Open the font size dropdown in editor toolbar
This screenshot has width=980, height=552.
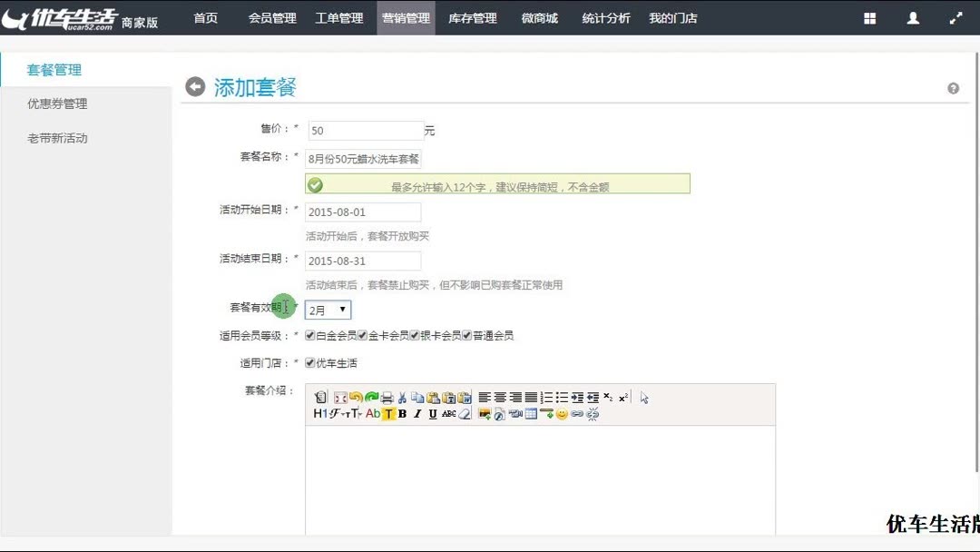click(350, 414)
